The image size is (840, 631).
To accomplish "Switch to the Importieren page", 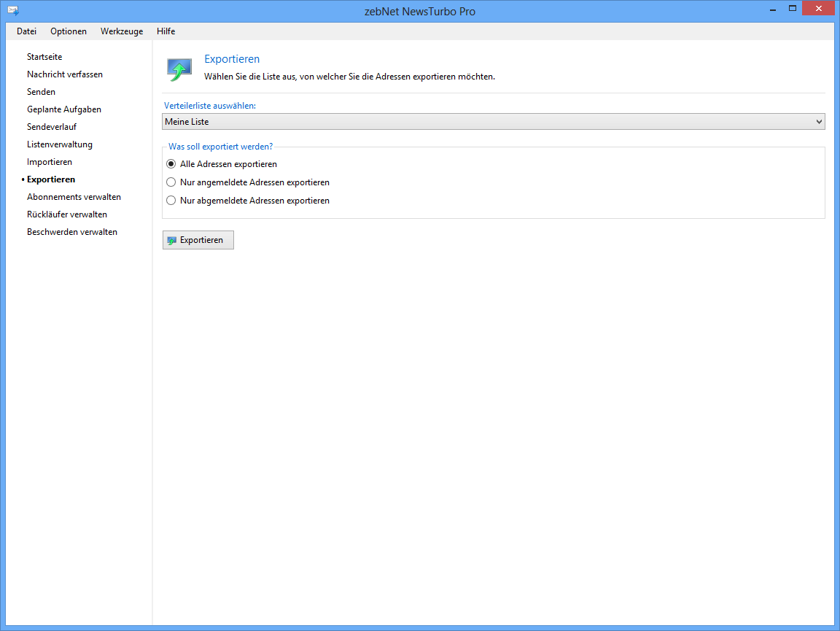I will [50, 162].
